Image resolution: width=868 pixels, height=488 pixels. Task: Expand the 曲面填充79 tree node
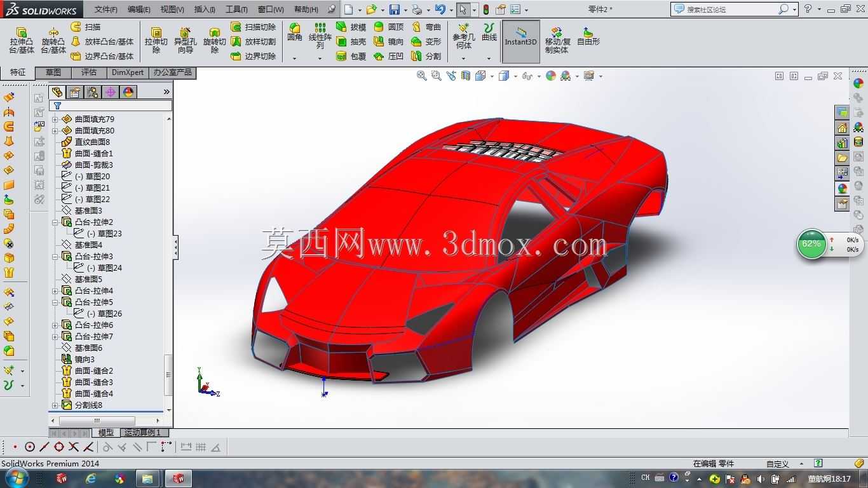coord(55,119)
